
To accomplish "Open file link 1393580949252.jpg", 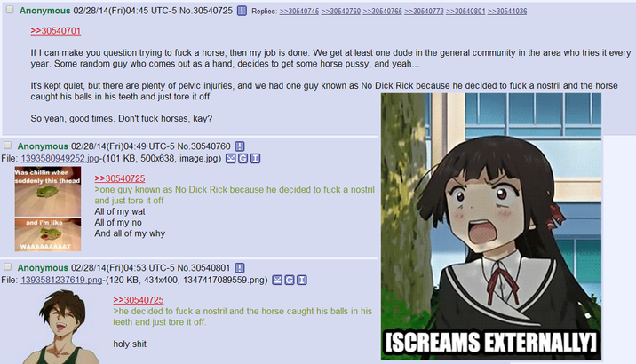I will point(60,159).
